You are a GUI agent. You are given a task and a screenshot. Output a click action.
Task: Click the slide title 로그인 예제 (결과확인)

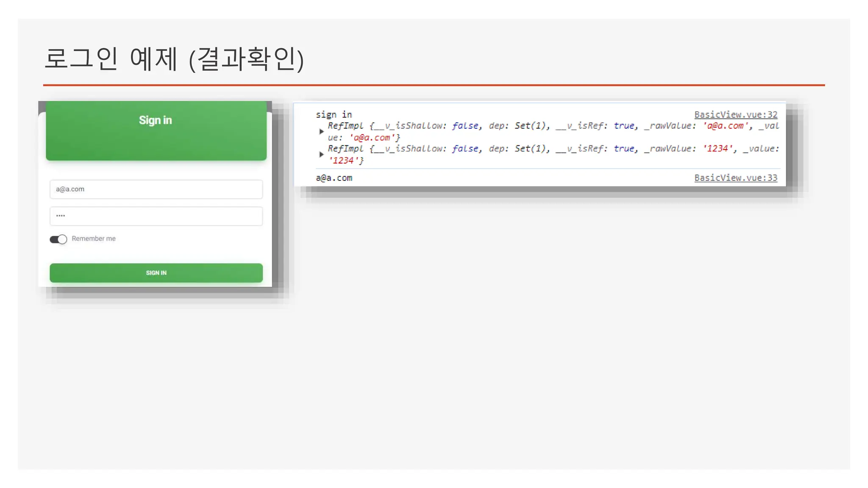[x=174, y=58]
